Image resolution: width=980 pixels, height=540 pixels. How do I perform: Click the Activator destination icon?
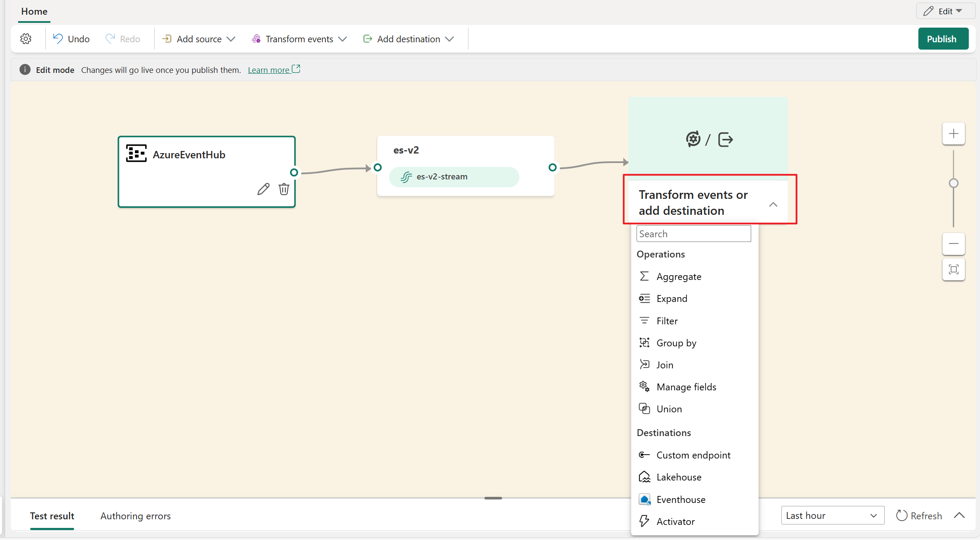644,521
